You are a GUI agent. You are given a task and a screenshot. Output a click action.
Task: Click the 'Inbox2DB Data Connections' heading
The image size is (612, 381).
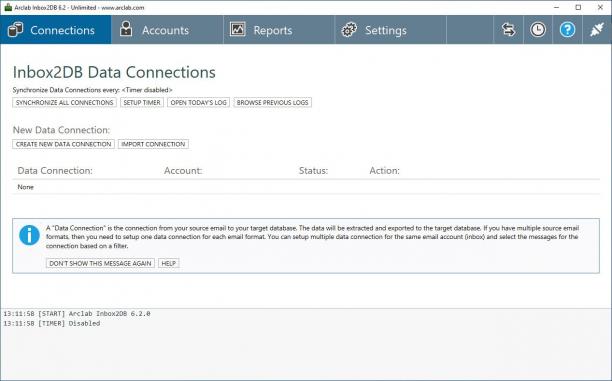click(114, 72)
